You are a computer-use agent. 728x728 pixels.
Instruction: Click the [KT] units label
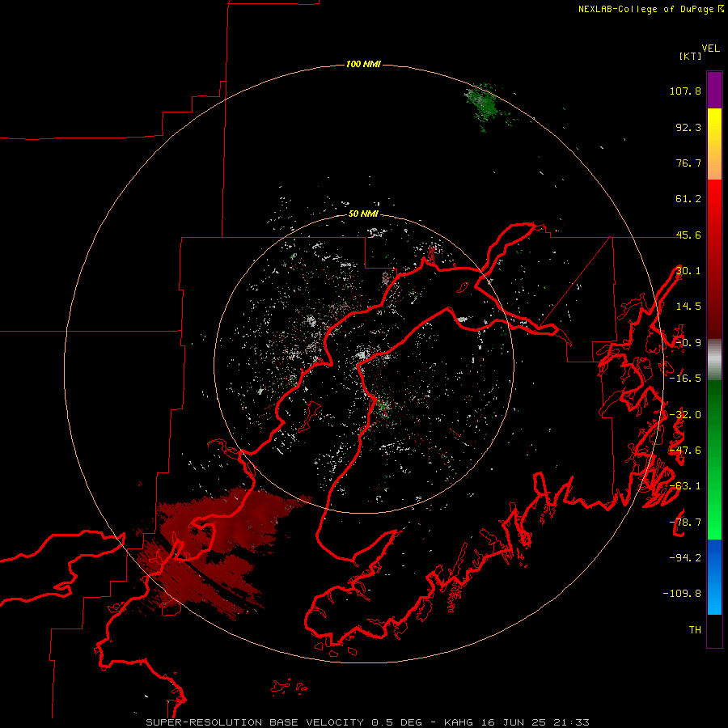click(691, 56)
